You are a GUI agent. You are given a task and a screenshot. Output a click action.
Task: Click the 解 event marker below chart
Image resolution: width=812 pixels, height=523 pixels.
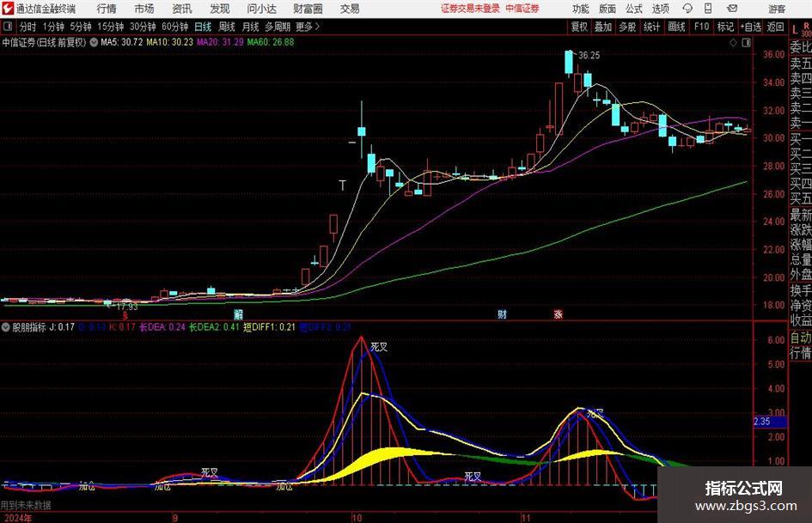(x=238, y=314)
